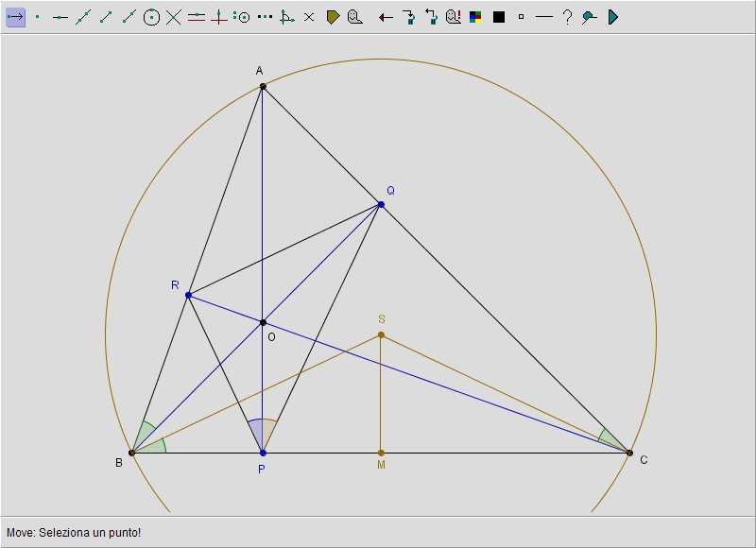
Task: Select the Angle tool
Action: point(287,17)
